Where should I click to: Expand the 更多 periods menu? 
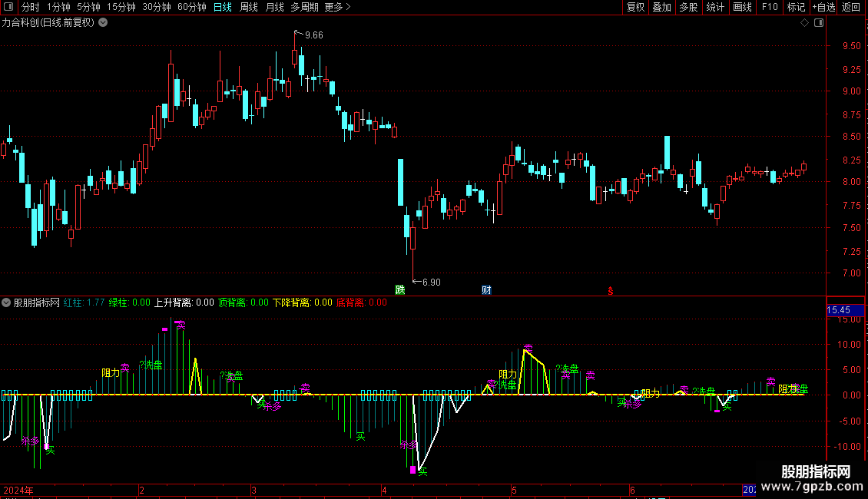[337, 7]
